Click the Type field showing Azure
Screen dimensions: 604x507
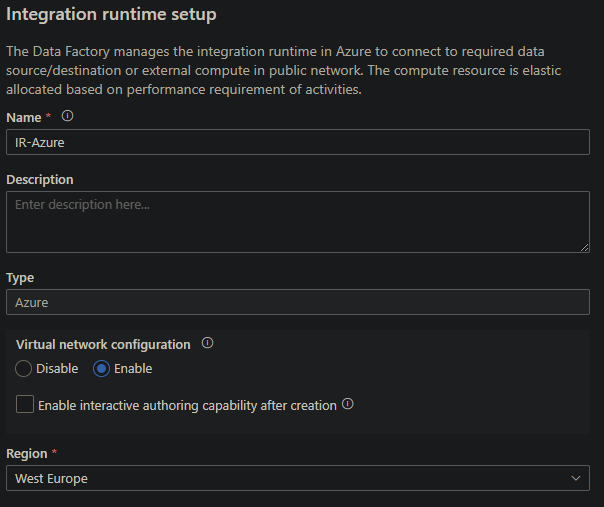[297, 302]
